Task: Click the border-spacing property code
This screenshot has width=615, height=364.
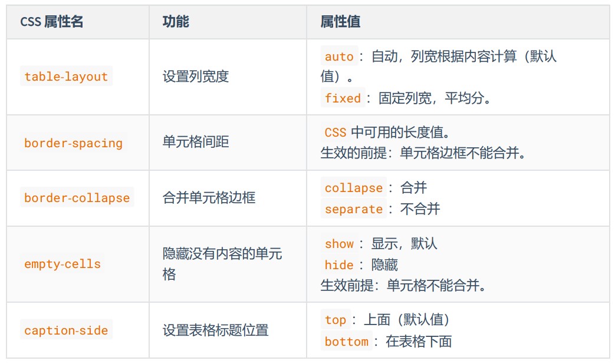Action: tap(73, 143)
